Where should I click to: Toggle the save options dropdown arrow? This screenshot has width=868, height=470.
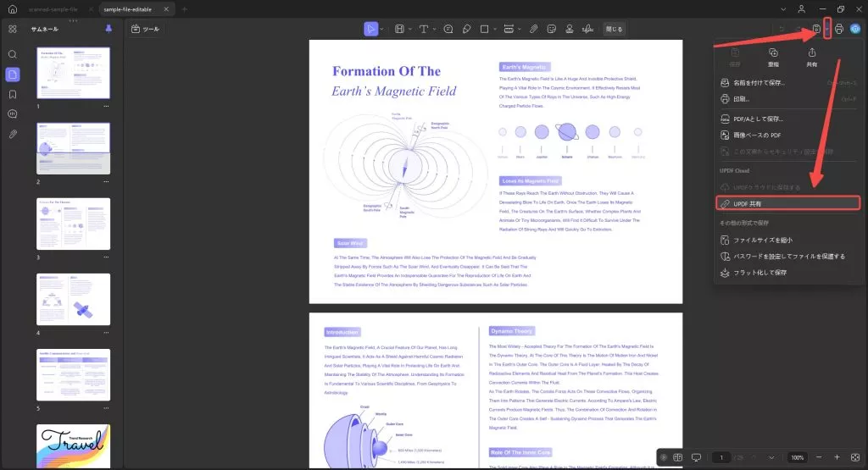(x=827, y=29)
